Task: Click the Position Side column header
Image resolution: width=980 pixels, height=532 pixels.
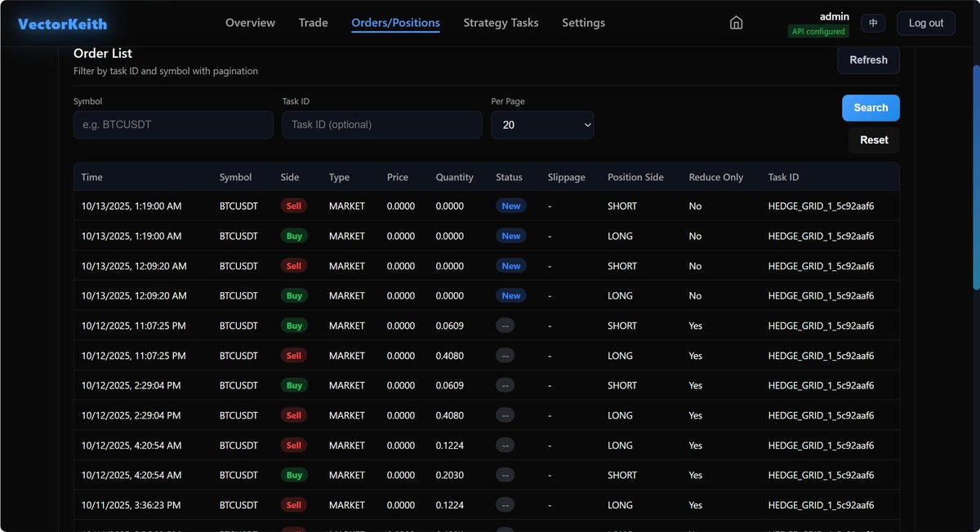Action: (x=635, y=177)
